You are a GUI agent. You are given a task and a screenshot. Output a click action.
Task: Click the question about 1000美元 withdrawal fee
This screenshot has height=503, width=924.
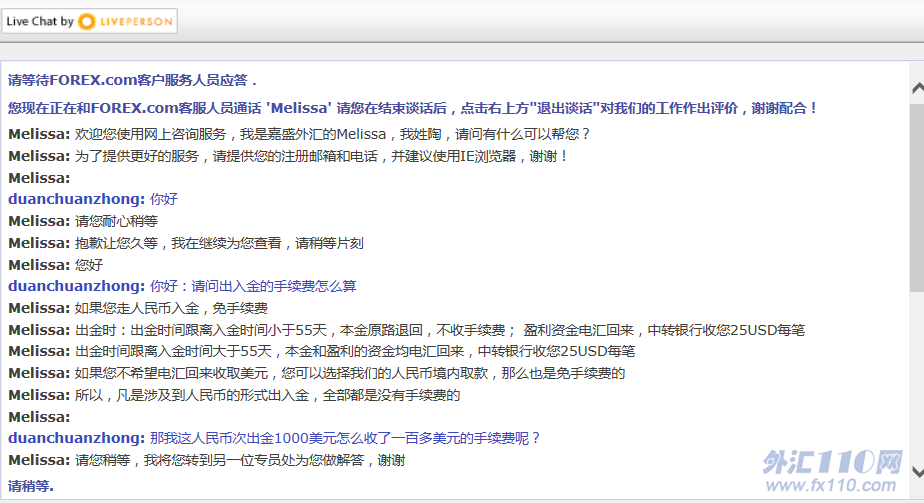275,438
